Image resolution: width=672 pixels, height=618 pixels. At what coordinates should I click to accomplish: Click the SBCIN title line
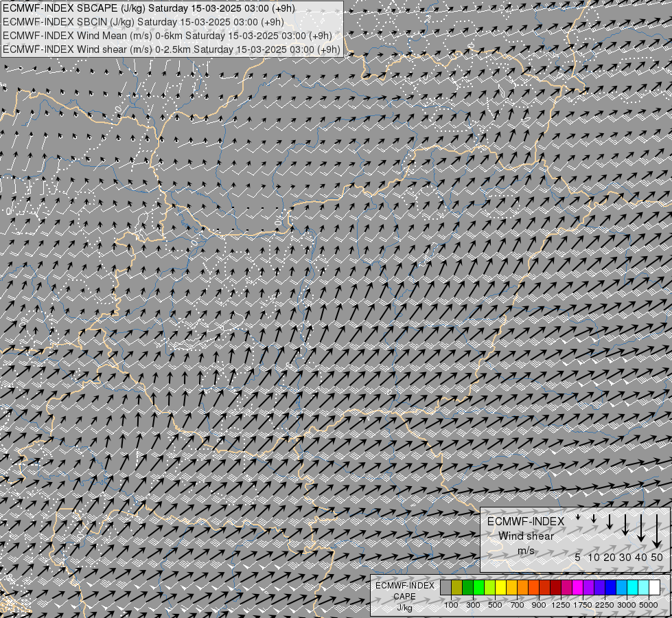143,22
